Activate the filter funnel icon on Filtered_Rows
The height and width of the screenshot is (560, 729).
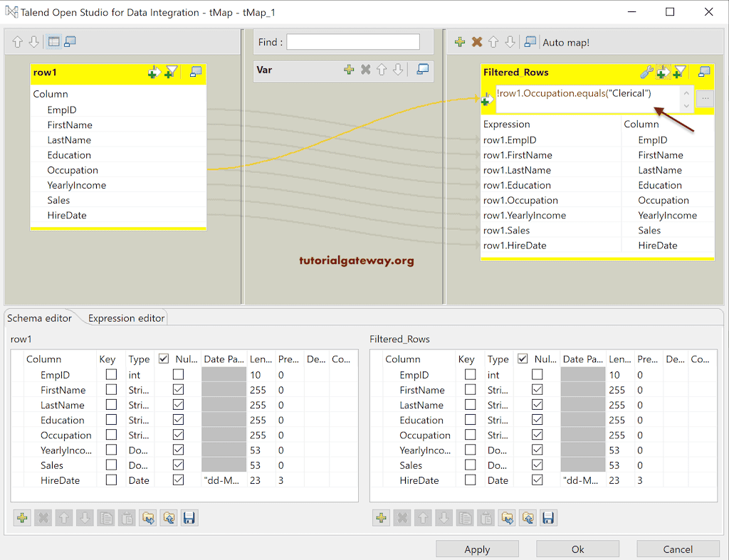(678, 72)
